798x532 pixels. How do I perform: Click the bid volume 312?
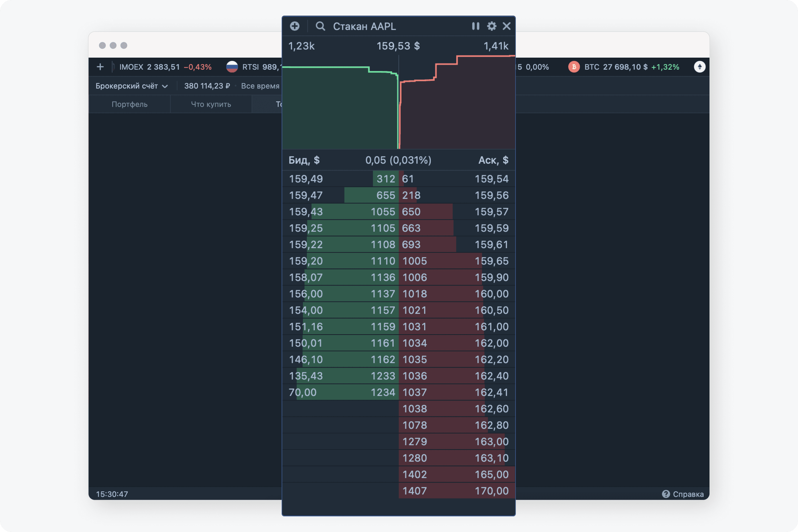pos(386,179)
